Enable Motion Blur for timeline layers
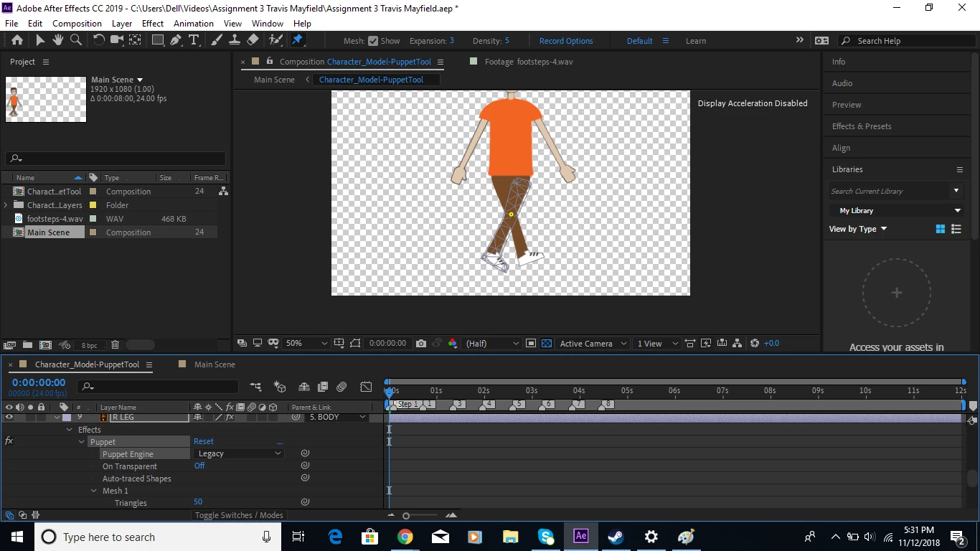Viewport: 980px width, 551px height. (x=341, y=387)
